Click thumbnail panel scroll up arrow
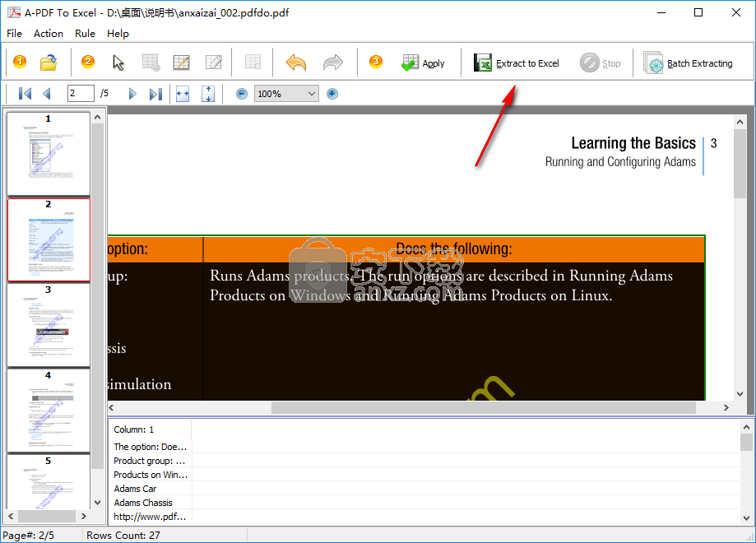 [97, 117]
